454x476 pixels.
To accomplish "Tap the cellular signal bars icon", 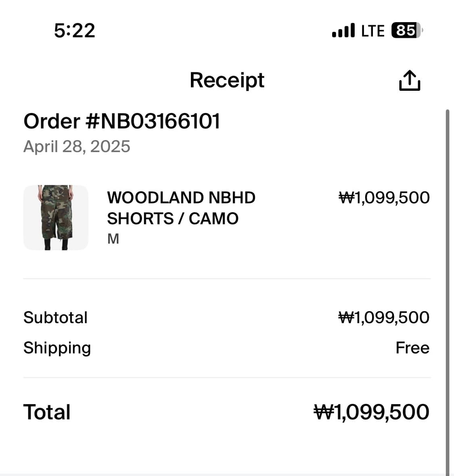I will pyautogui.click(x=343, y=31).
